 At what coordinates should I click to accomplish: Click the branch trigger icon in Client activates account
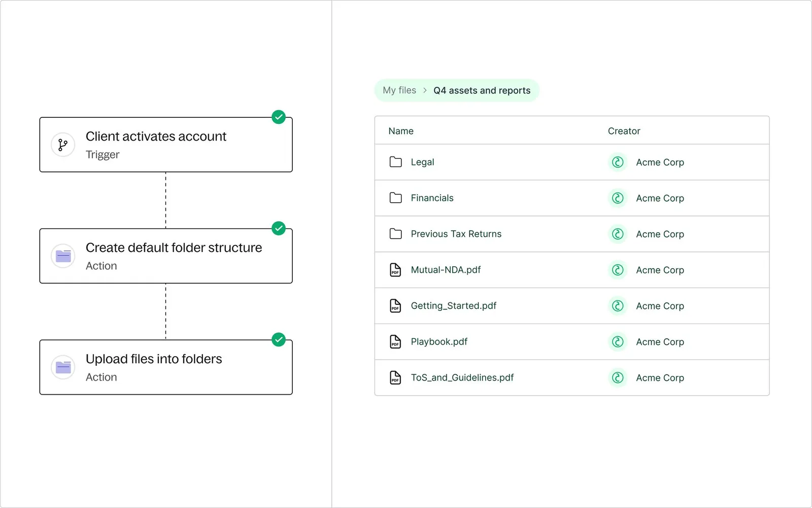(x=63, y=145)
